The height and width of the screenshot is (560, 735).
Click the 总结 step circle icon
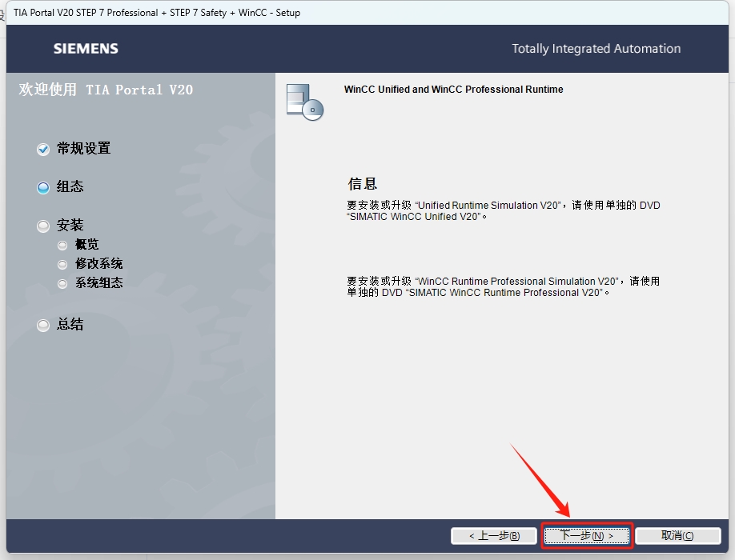click(42, 324)
